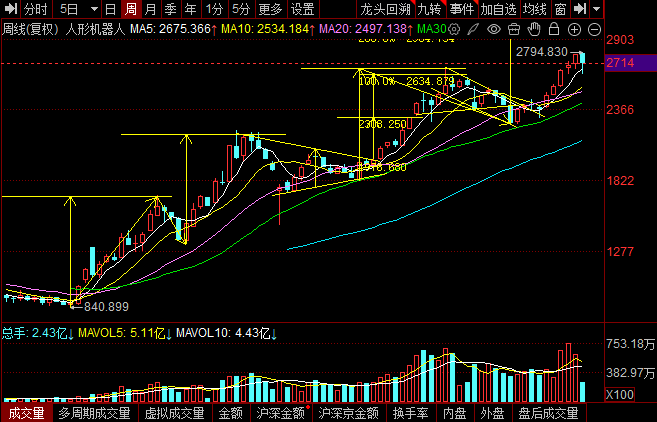This screenshot has width=657, height=422.
Task: Click the X100 volume scale label
Action: click(620, 395)
